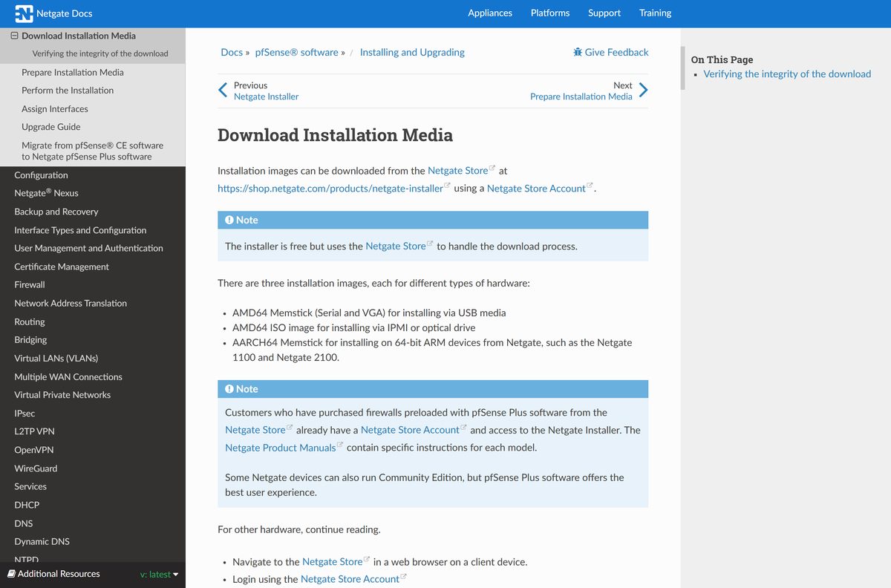Open Assign Interfaces sidebar item

click(x=55, y=108)
